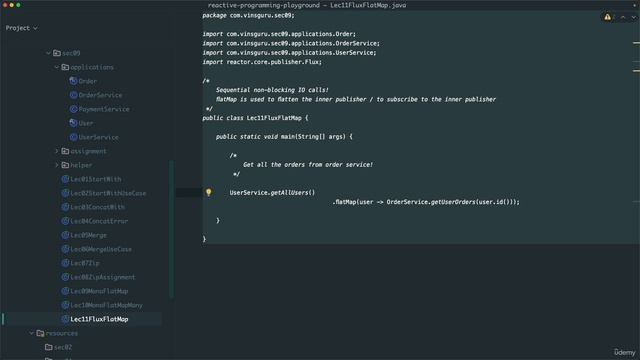Click the Lec05Merge class icon
Image resolution: width=640 pixels, height=360 pixels.
(65, 235)
